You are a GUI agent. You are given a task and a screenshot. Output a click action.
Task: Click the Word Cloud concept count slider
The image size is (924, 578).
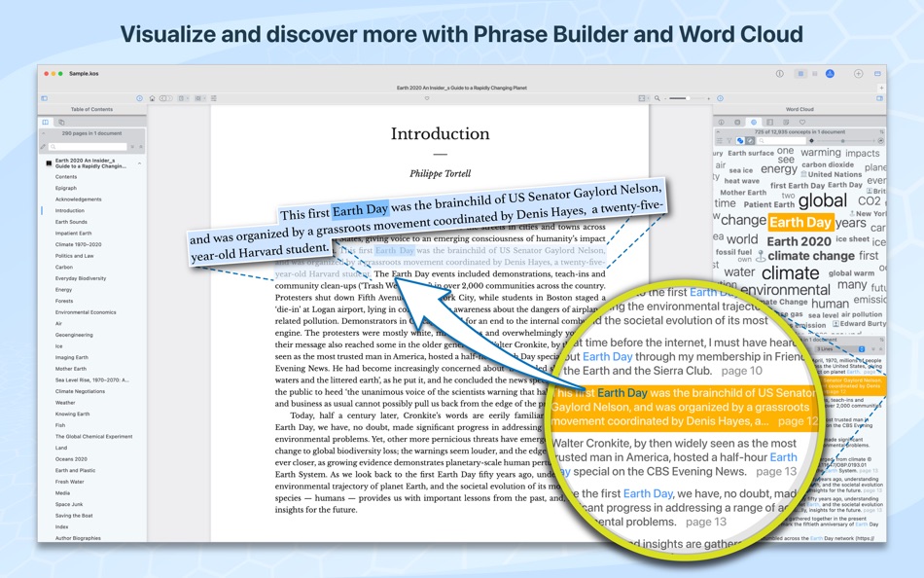pyautogui.click(x=842, y=141)
